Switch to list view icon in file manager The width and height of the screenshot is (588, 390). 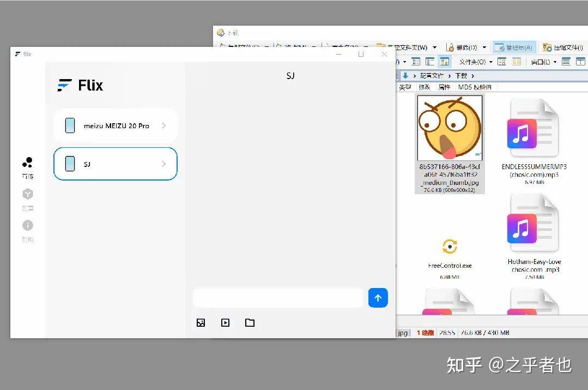click(430, 62)
